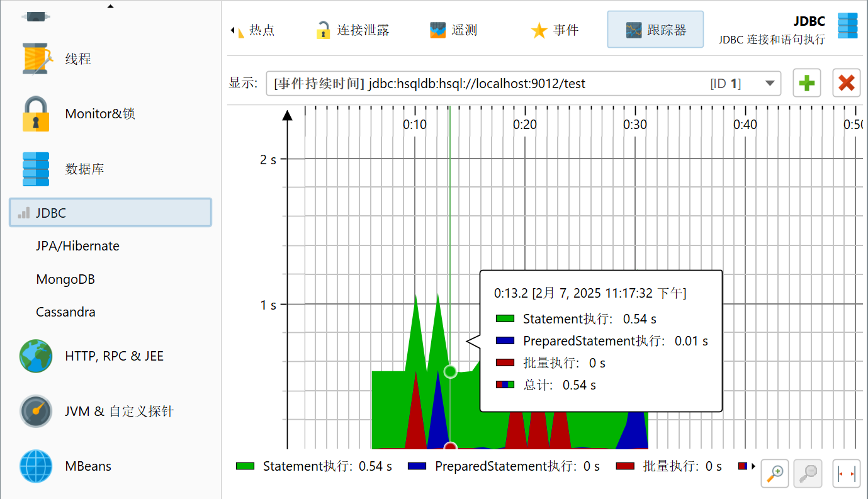Click the green Statement执行 legend swatch at bottom
Image resolution: width=868 pixels, height=499 pixels.
click(245, 466)
